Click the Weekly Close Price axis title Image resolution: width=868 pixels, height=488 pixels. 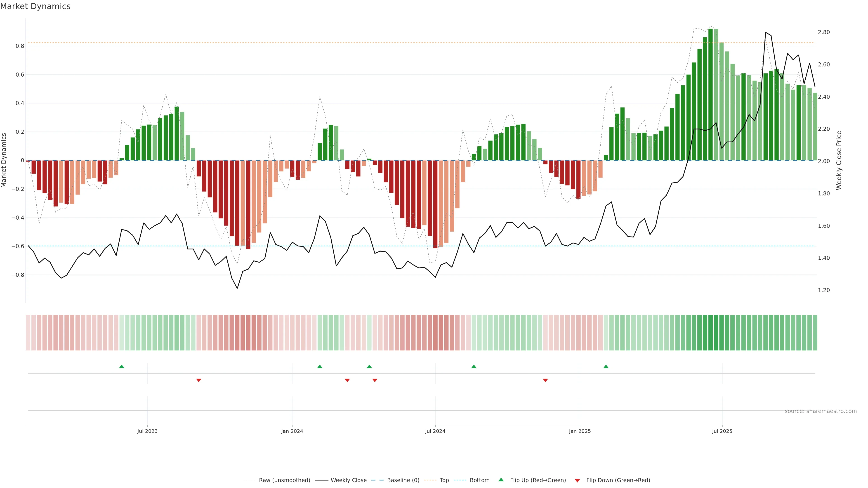pyautogui.click(x=839, y=160)
